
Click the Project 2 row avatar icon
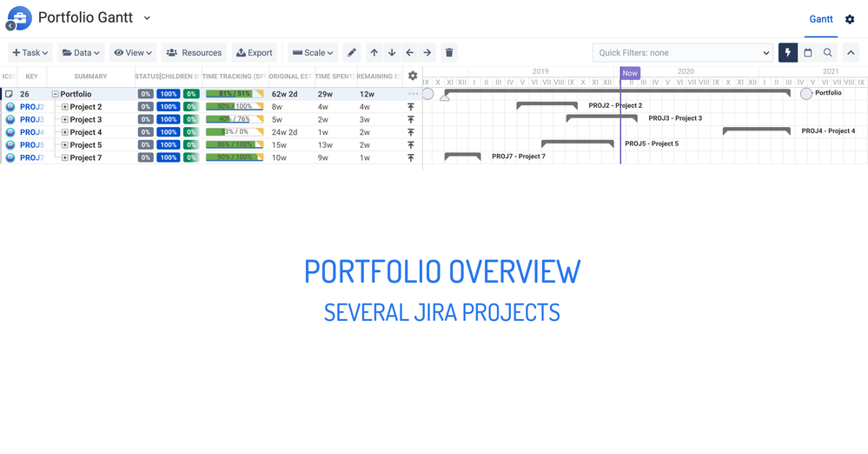(10, 107)
